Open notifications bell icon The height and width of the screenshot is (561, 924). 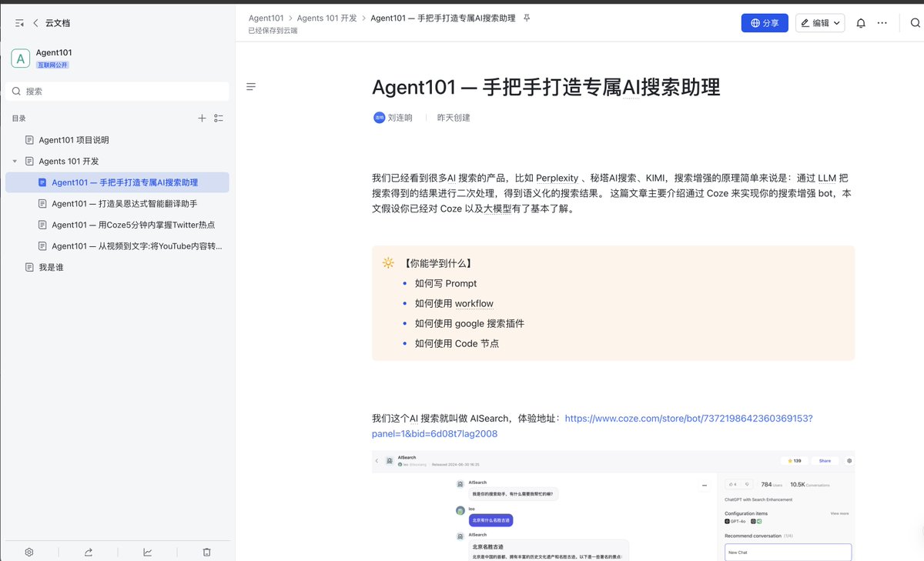(861, 23)
